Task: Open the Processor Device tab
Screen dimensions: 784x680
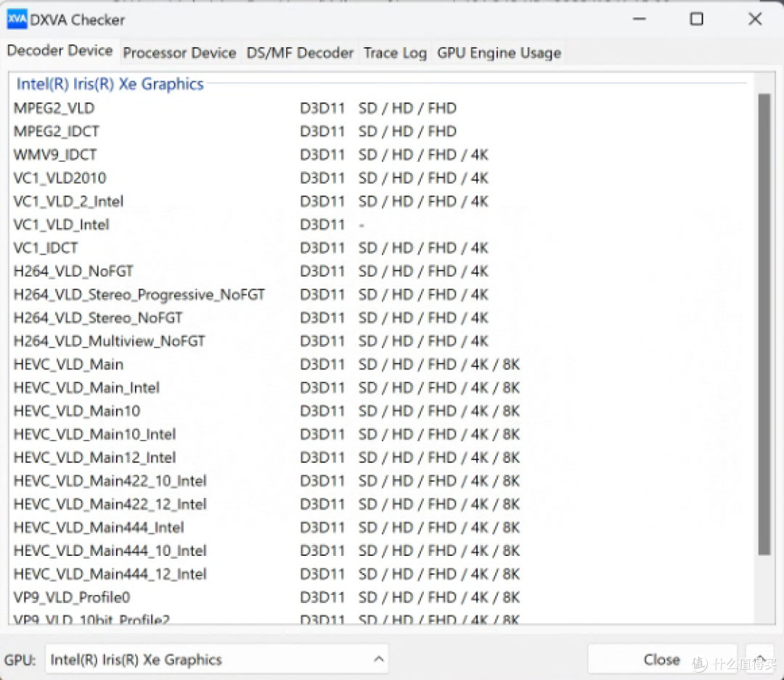Action: (179, 53)
